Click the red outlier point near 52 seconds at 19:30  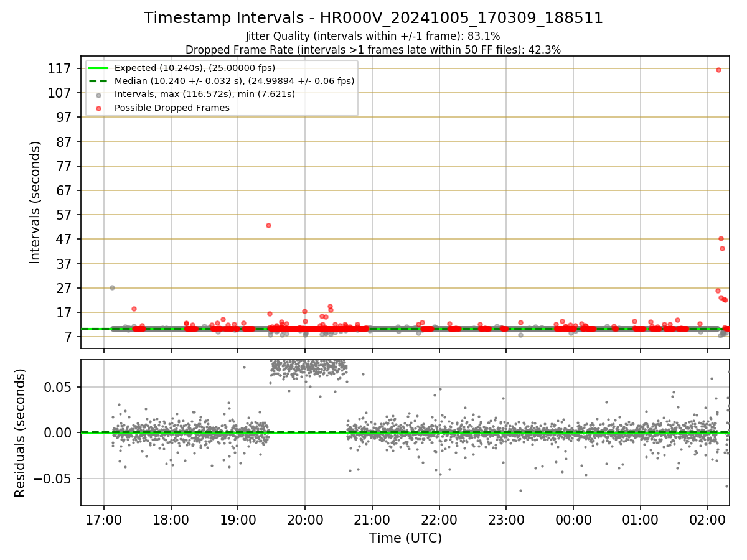268,225
